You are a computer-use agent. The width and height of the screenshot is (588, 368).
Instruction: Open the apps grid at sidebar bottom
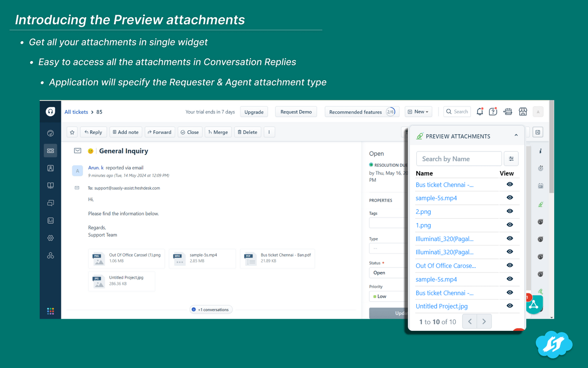pos(50,311)
